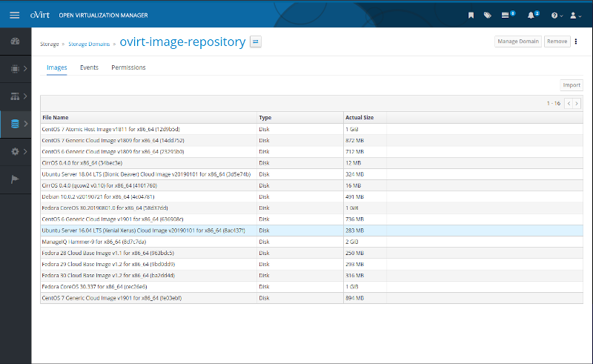593x364 pixels.
Task: Open the Administration gear sidebar menu
Action: [15, 151]
